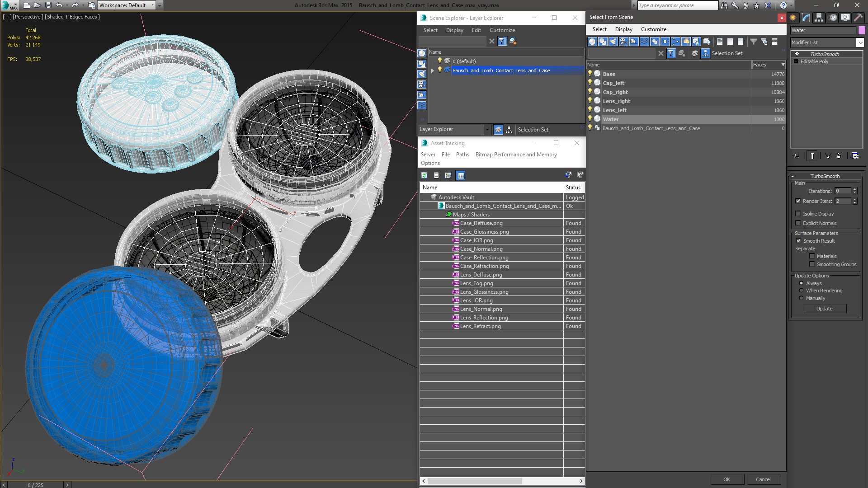Select the Manually update option
The height and width of the screenshot is (488, 868).
801,298
